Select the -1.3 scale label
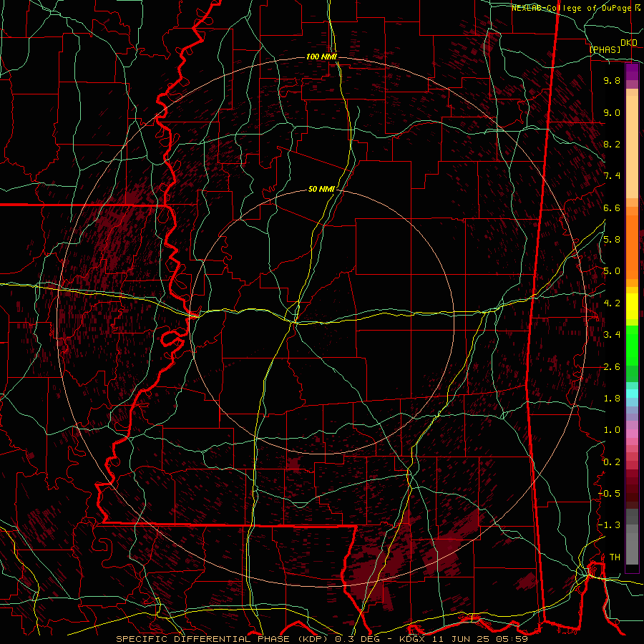The image size is (644, 644). [x=609, y=525]
